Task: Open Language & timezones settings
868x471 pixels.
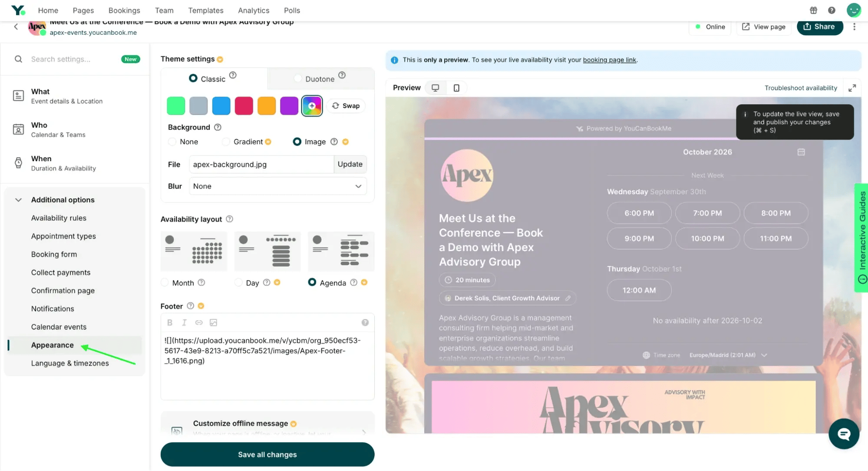Action: coord(70,363)
